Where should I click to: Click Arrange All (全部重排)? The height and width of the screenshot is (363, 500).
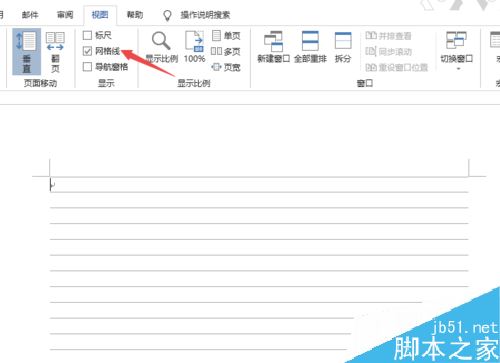(310, 47)
